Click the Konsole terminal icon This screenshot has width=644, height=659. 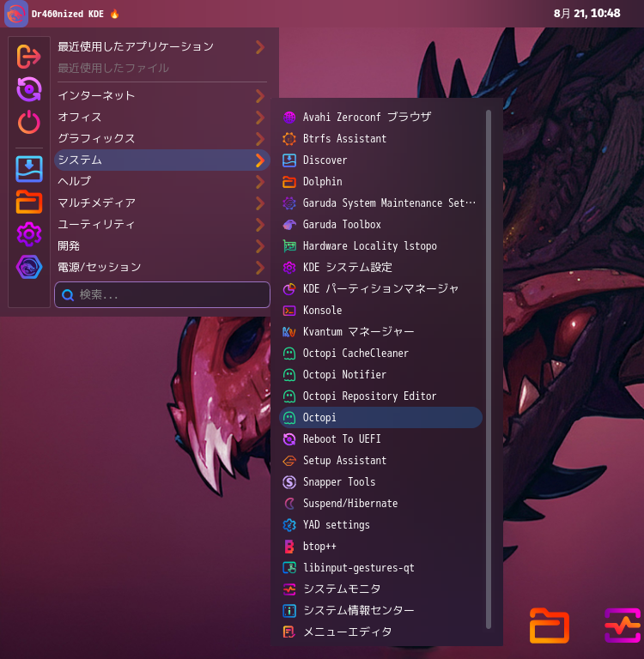coord(289,310)
